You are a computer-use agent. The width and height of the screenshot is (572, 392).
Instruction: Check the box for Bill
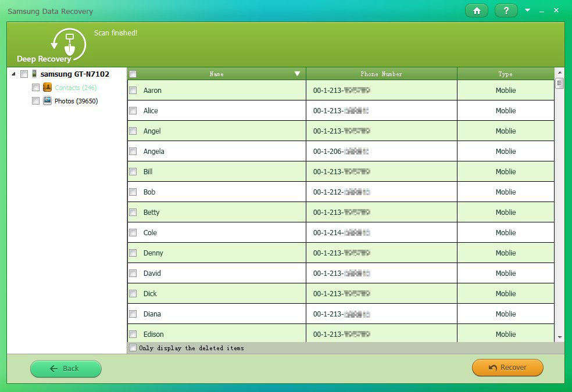coord(133,171)
